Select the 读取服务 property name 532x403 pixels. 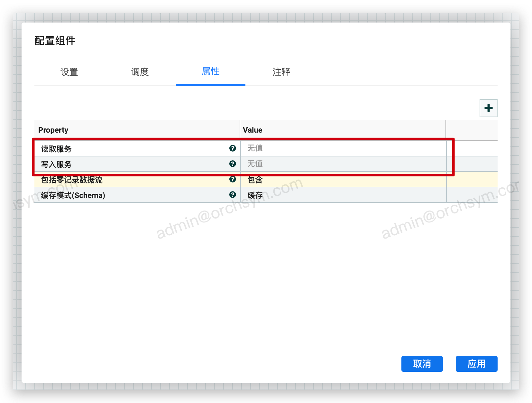[x=56, y=149]
